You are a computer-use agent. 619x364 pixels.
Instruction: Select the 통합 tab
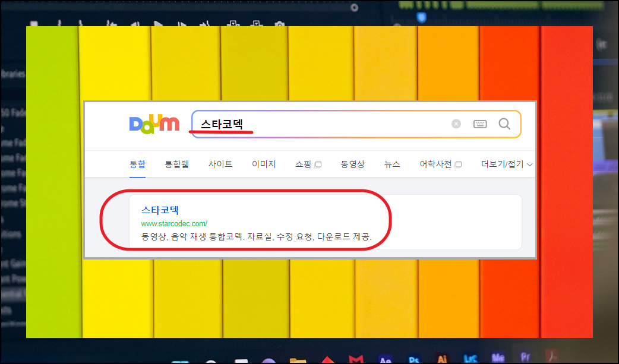tap(137, 164)
